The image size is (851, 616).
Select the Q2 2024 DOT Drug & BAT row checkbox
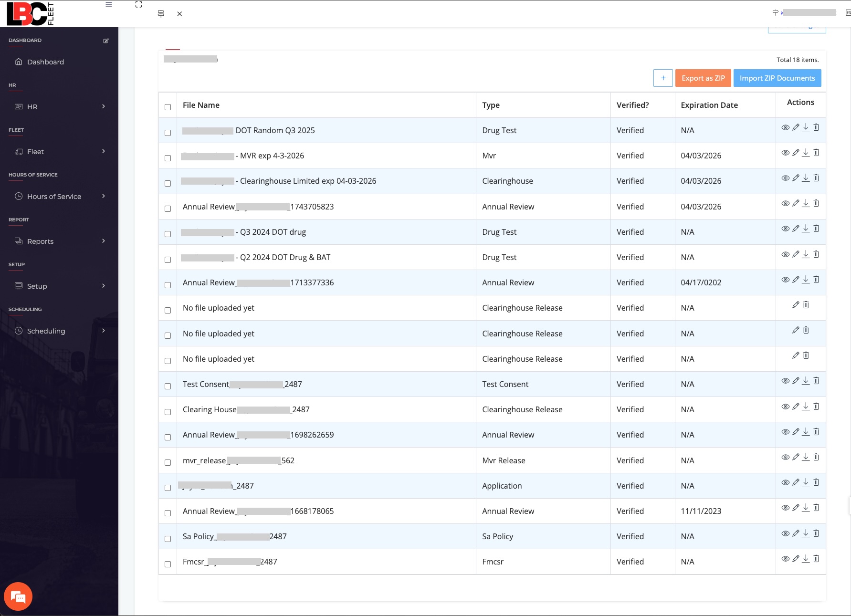(168, 260)
